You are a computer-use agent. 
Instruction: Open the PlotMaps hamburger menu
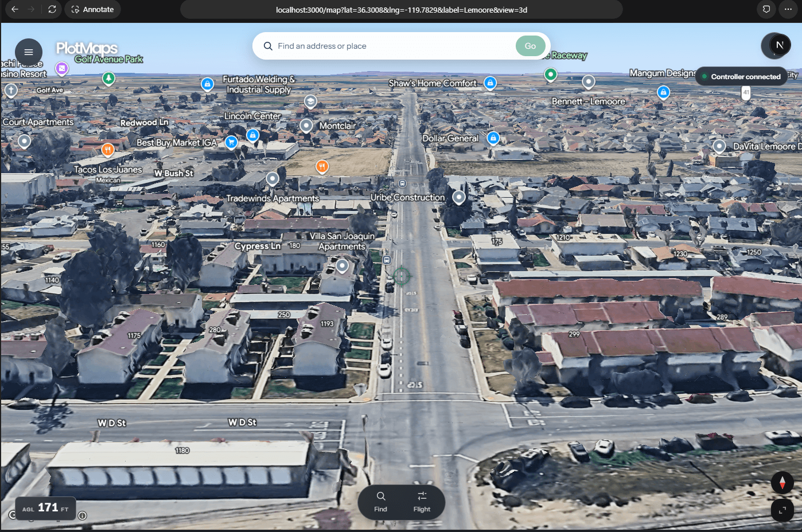[29, 52]
